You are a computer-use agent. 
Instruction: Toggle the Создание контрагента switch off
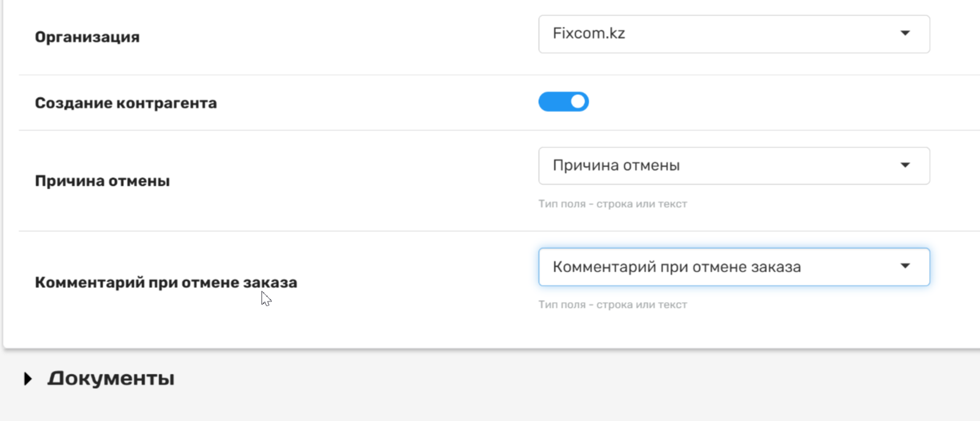563,102
